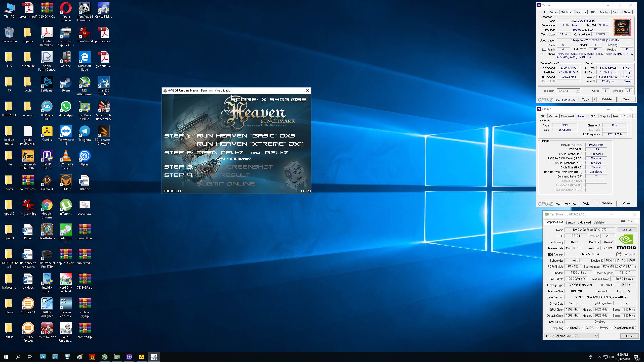Open CPUID CPU-Z desktop shortcut

[47, 160]
